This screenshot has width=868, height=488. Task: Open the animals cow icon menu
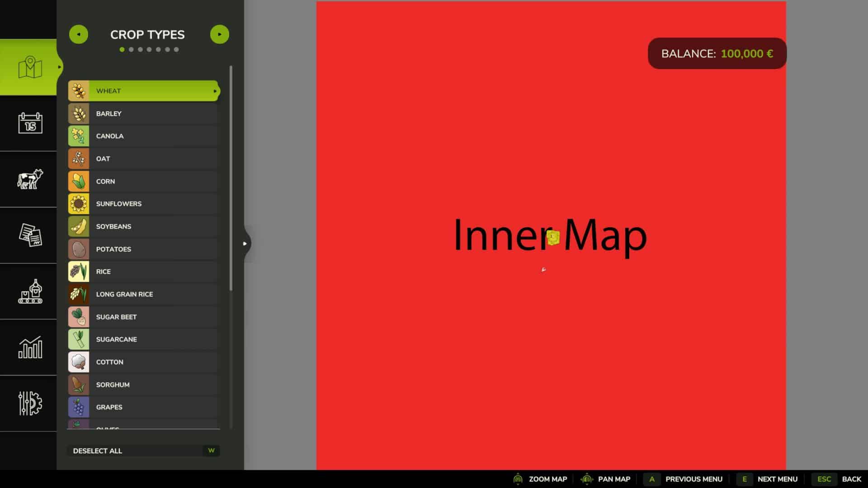point(30,179)
